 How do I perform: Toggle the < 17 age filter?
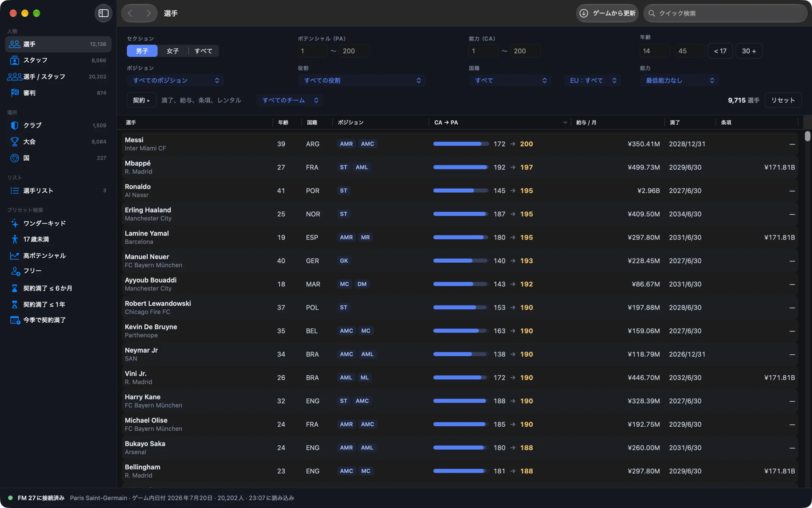tap(720, 51)
